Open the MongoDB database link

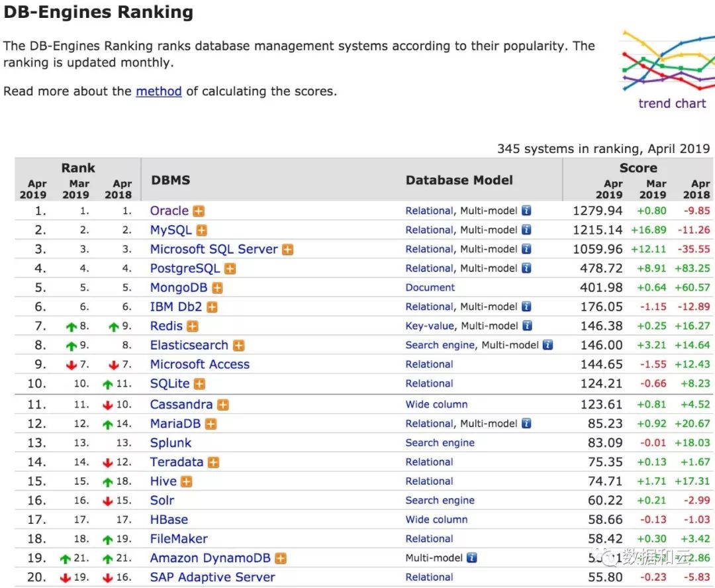[178, 288]
